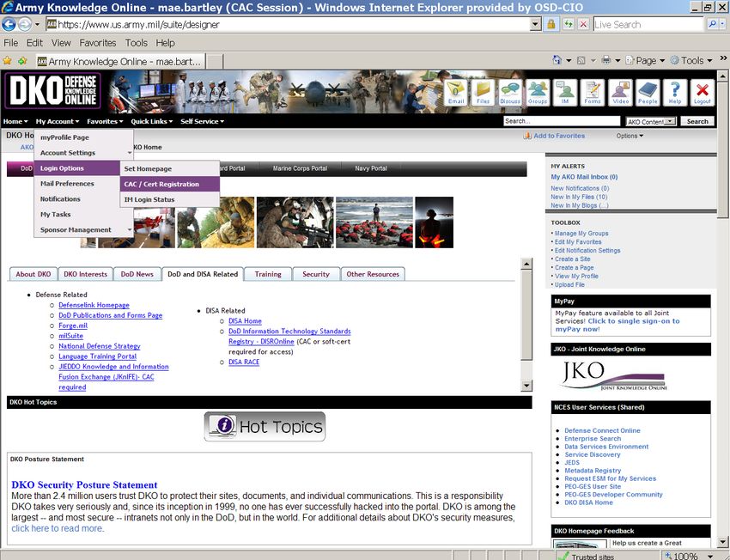This screenshot has width=730, height=560.
Task: Open the Sponsor Management menu entry
Action: tap(83, 229)
